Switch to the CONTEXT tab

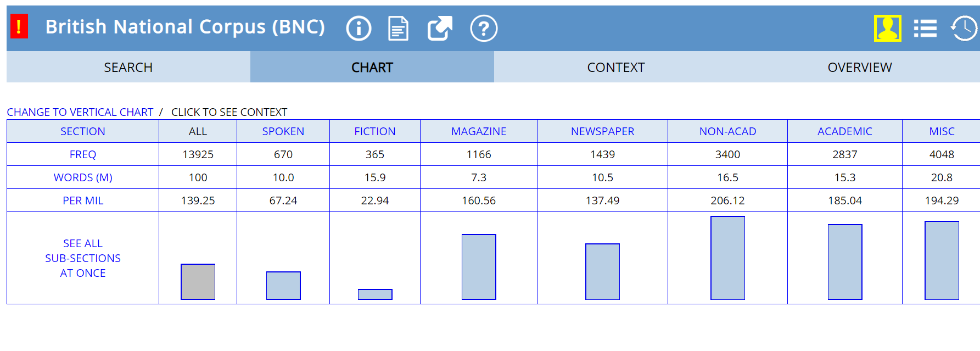615,68
